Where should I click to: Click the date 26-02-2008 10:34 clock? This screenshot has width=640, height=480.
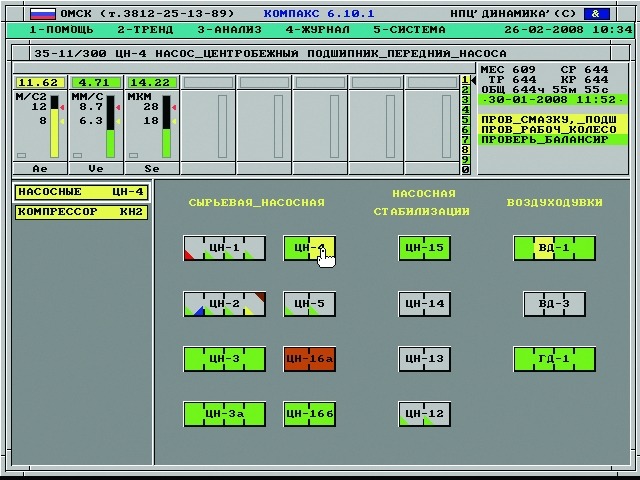568,30
